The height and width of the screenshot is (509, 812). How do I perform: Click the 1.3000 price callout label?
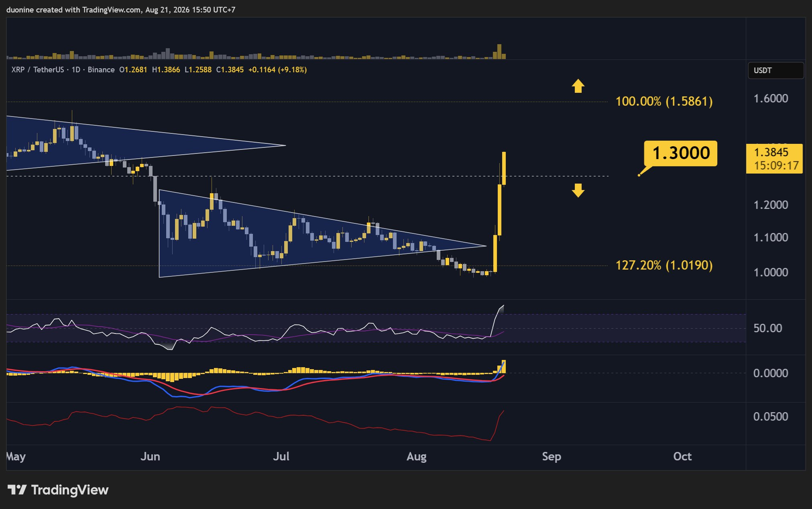pos(681,153)
